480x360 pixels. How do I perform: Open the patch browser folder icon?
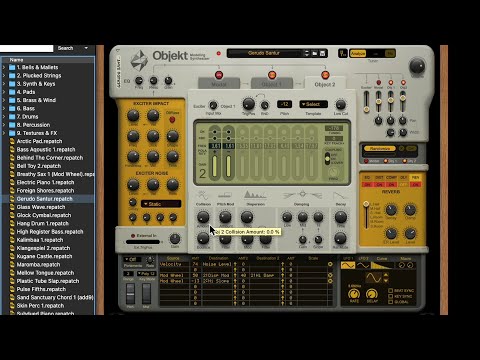(x=315, y=53)
